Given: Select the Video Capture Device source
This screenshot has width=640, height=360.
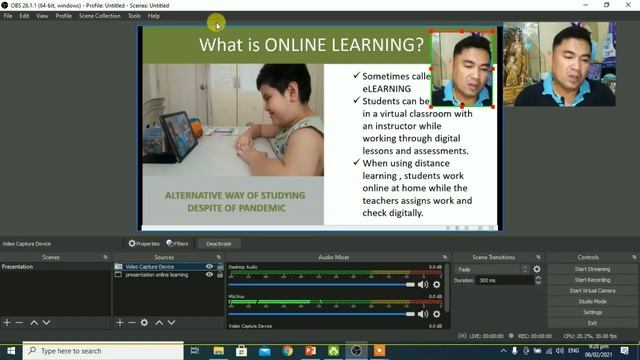Looking at the screenshot, I should point(150,267).
